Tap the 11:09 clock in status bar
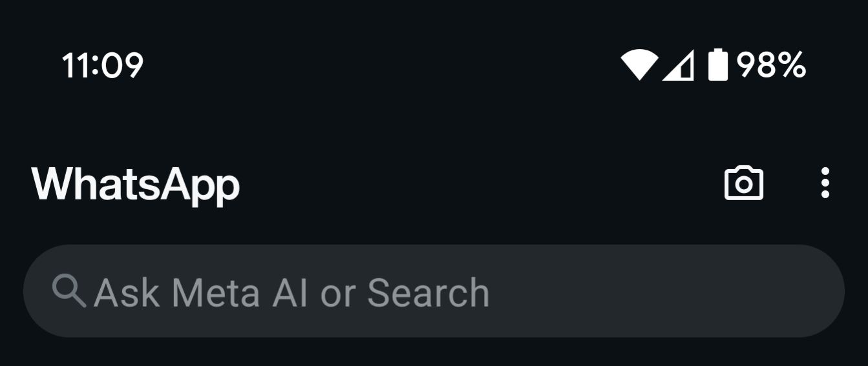Image resolution: width=868 pixels, height=366 pixels. coord(102,65)
